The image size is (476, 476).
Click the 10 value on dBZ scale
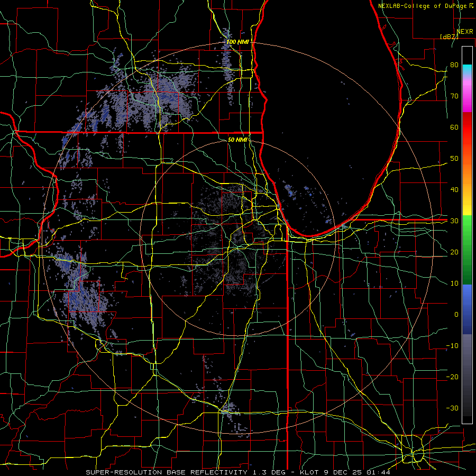454,283
